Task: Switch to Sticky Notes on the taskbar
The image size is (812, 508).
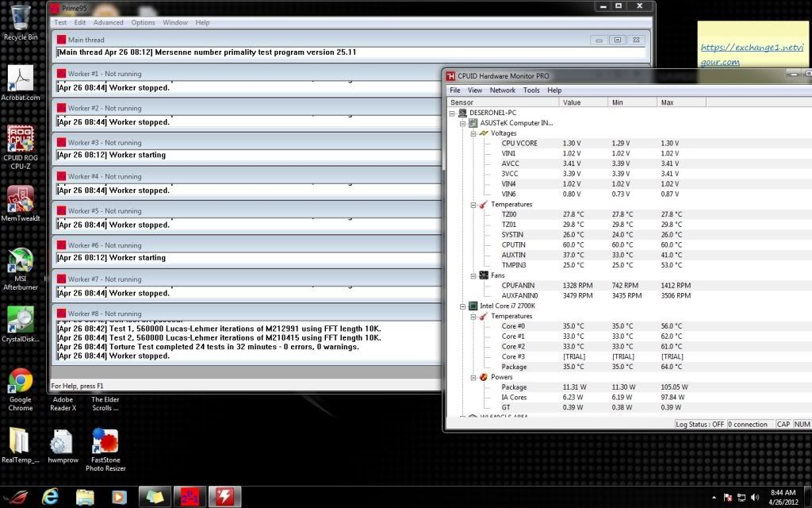Action: [x=155, y=497]
